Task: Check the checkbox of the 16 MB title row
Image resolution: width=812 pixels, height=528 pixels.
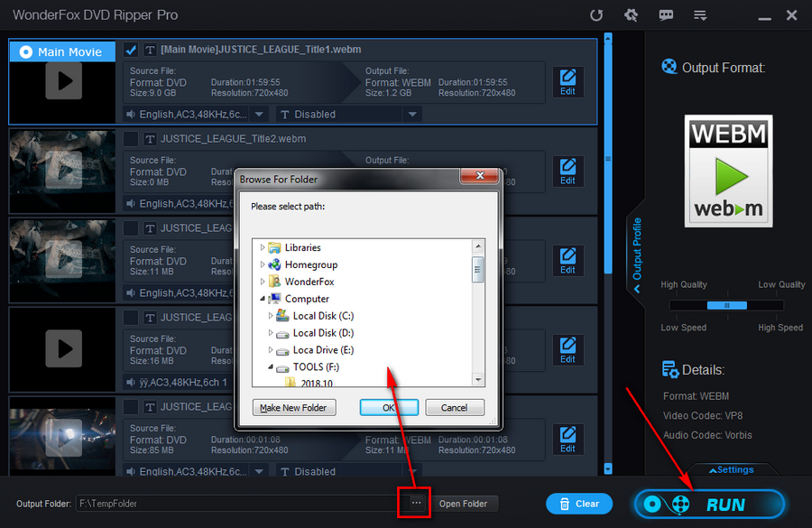Action: click(131, 318)
